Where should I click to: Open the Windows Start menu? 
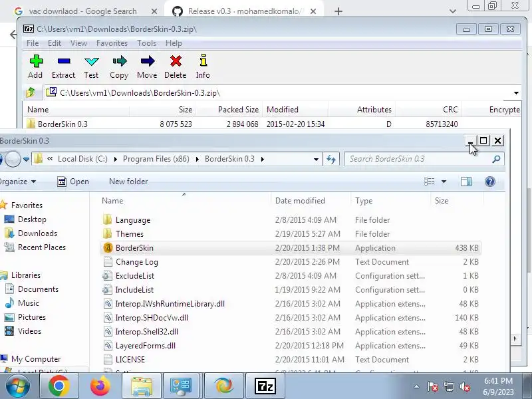tap(17, 386)
